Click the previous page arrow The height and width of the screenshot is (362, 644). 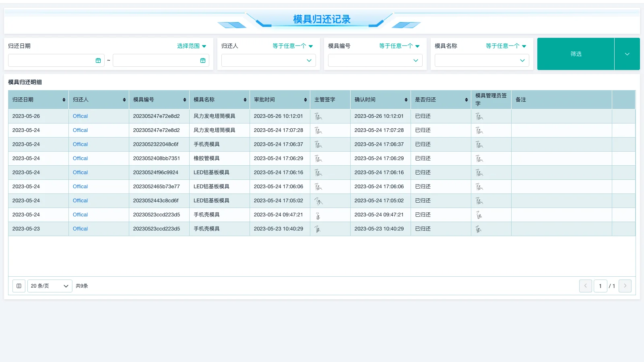click(x=585, y=286)
